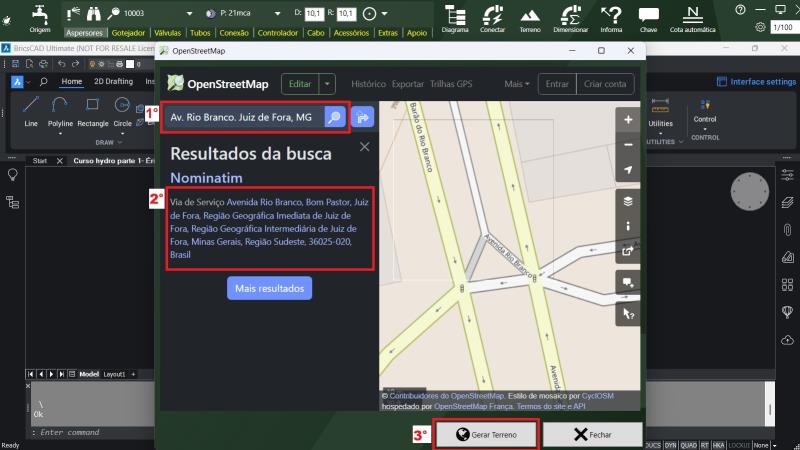Zoom out on the OpenStreetMap map
Image resolution: width=800 pixels, height=450 pixels.
[x=628, y=144]
